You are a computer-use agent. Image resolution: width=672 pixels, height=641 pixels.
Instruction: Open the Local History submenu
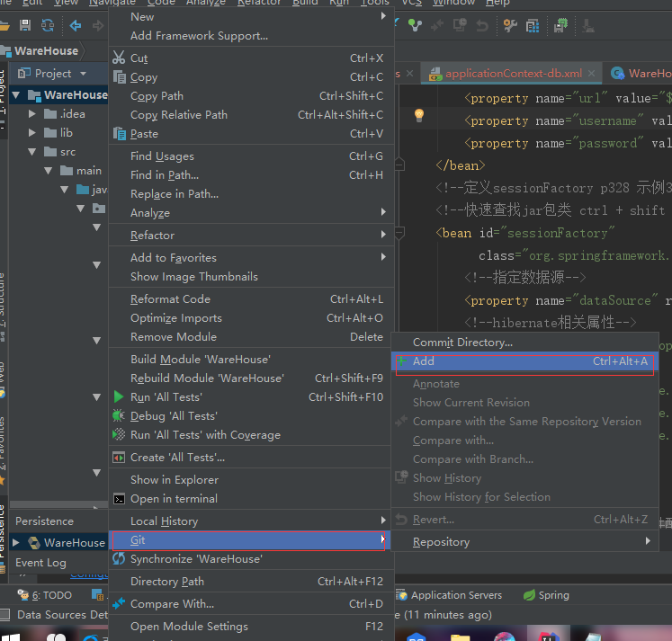point(251,521)
